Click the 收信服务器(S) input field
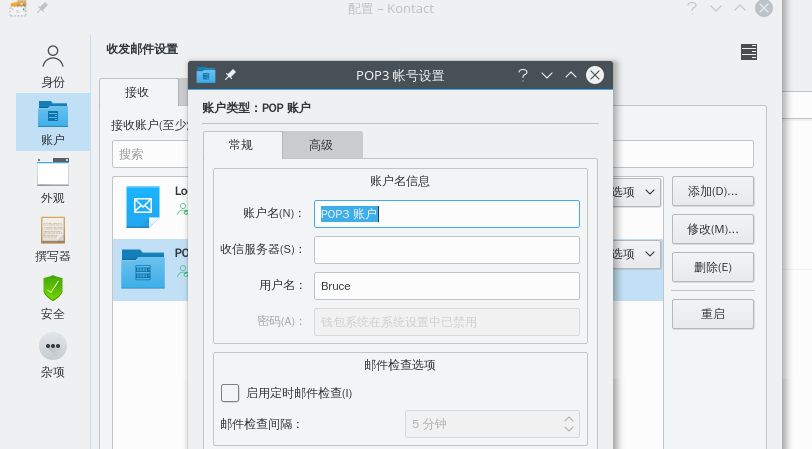The image size is (812, 449). 446,250
